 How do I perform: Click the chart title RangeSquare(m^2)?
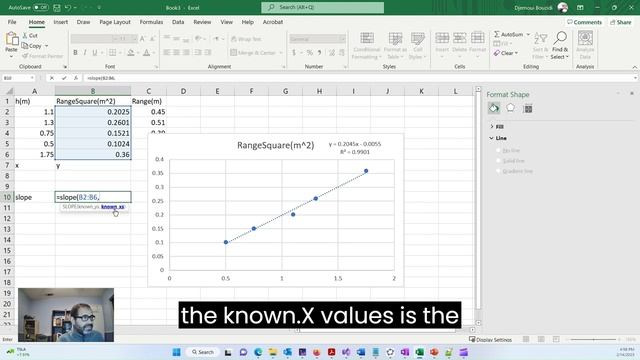[x=276, y=145]
